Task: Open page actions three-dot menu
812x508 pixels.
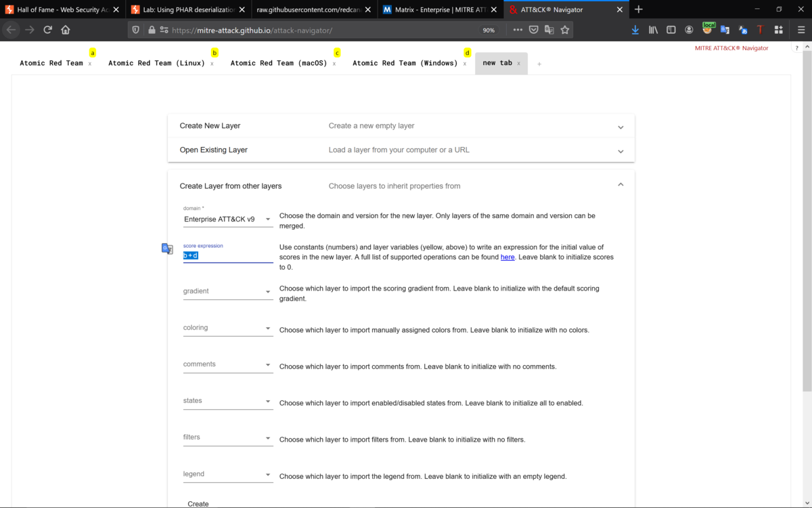Action: [x=518, y=30]
